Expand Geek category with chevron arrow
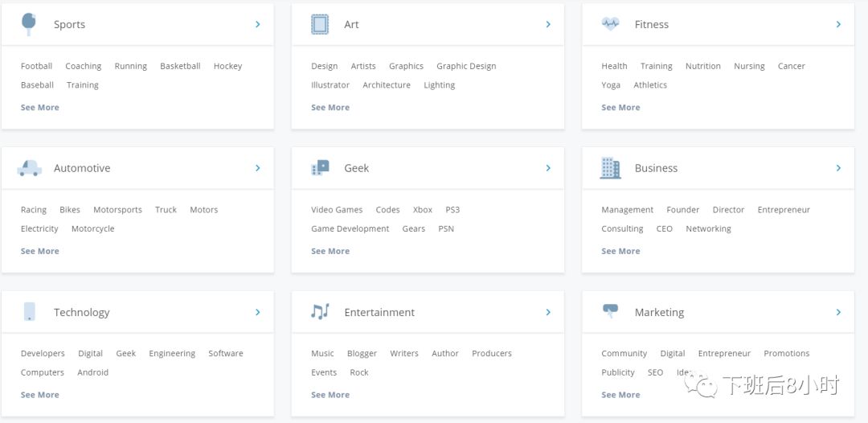 [548, 168]
